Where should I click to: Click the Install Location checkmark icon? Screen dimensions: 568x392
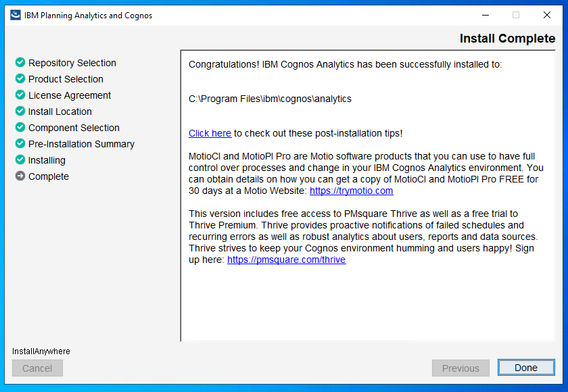click(20, 111)
